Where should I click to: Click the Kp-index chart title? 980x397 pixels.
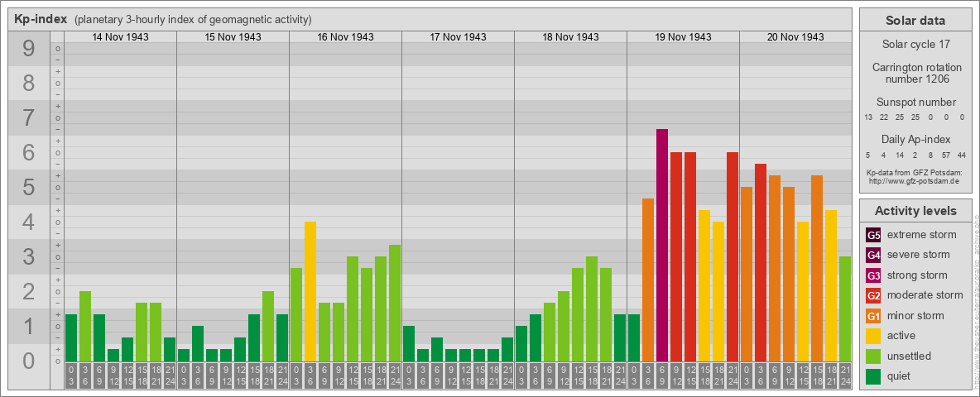(x=41, y=19)
